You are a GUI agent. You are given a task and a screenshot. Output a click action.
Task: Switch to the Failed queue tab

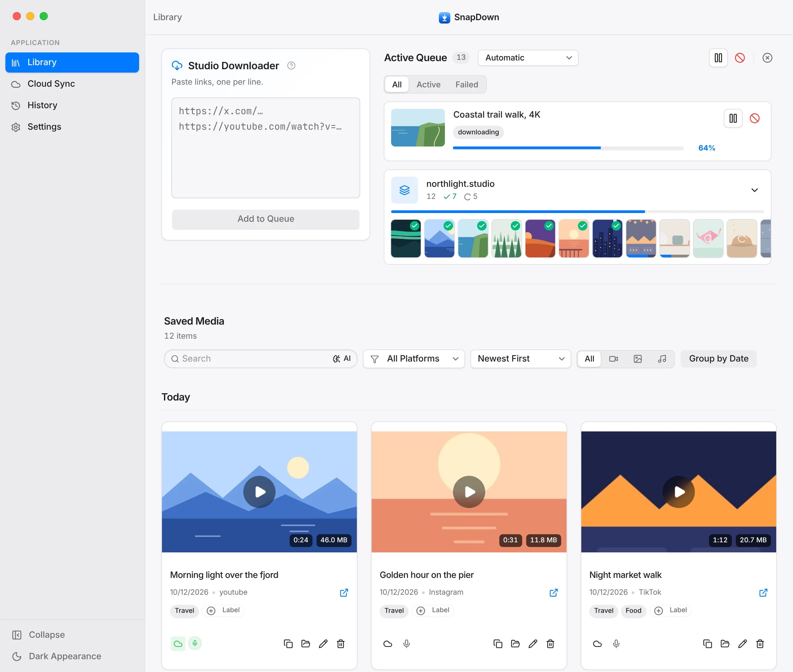click(467, 85)
